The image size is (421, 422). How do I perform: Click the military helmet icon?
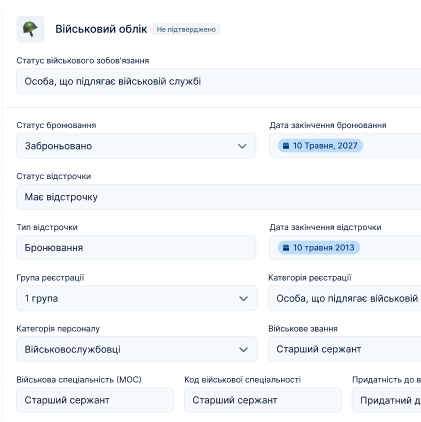tap(30, 29)
